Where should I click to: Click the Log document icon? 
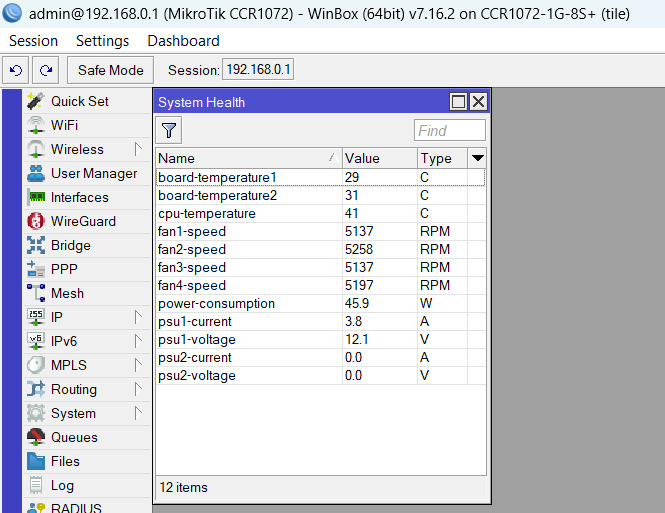coord(36,485)
